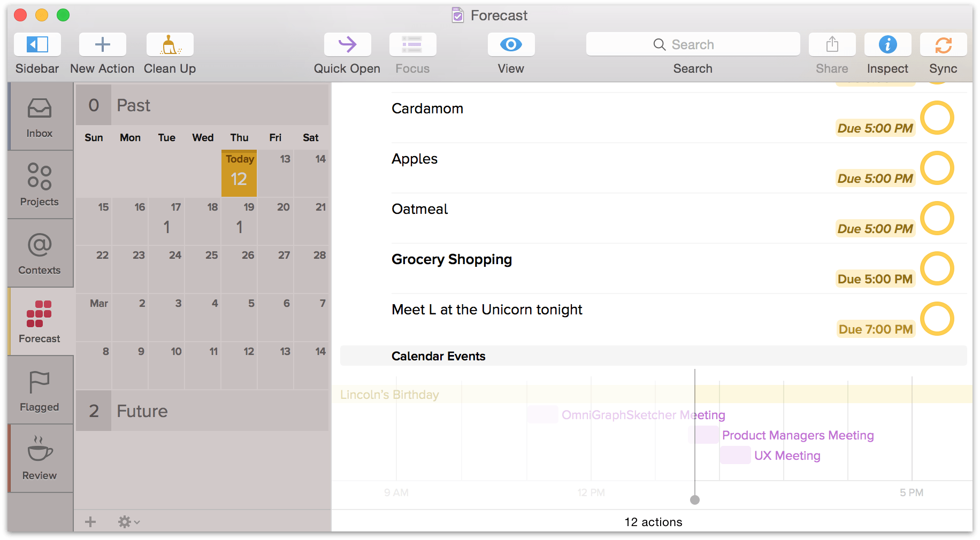This screenshot has width=980, height=540.
Task: Select the Forecast perspective tab
Action: pyautogui.click(x=40, y=322)
